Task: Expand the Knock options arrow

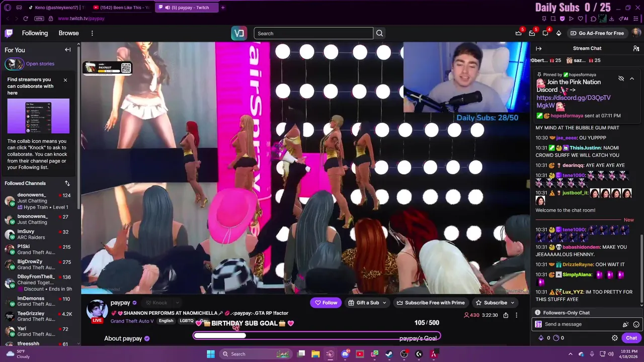Action: 177,303
